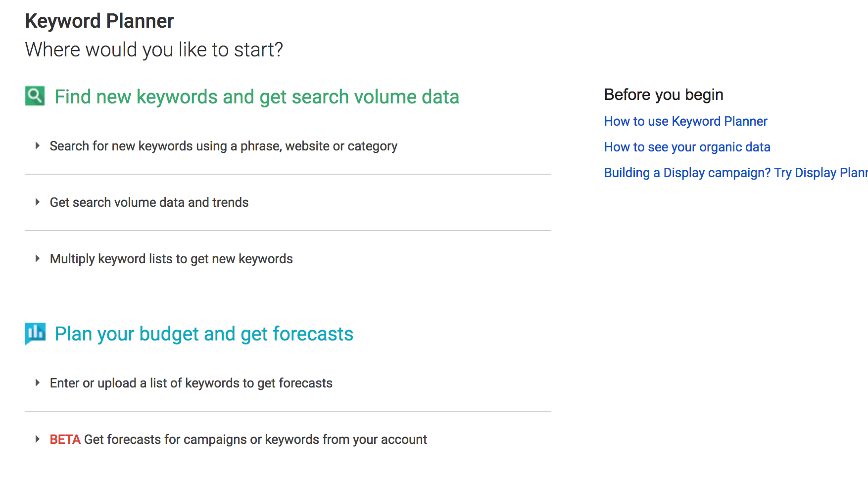This screenshot has width=868, height=482.
Task: Click the blue bar chart forecast icon
Action: point(35,333)
